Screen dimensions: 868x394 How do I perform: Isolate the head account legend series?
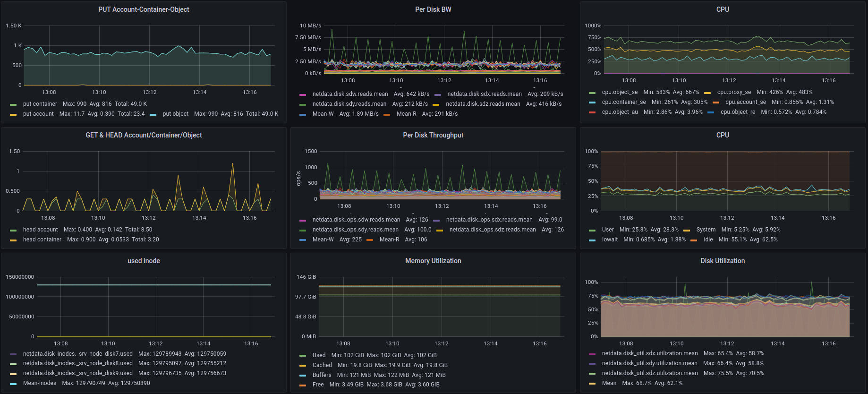click(x=41, y=230)
